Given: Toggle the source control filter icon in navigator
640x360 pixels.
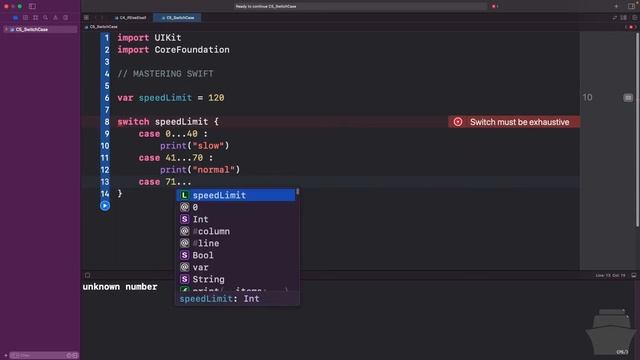Looking at the screenshot, I should click(75, 356).
